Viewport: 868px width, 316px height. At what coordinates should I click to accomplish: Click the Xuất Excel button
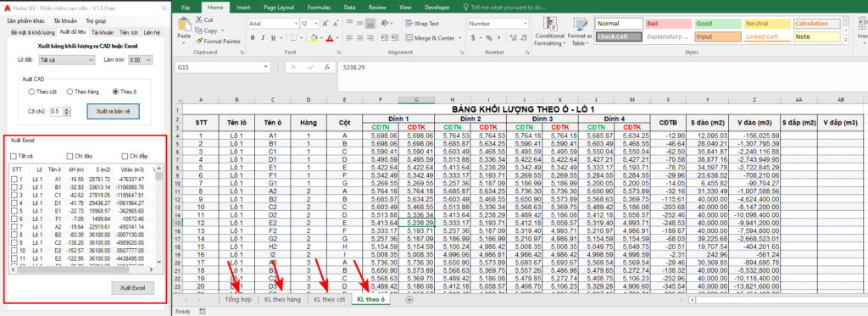(133, 288)
